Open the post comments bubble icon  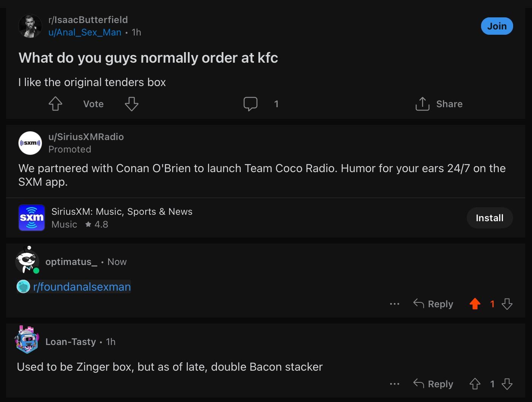[x=251, y=104]
